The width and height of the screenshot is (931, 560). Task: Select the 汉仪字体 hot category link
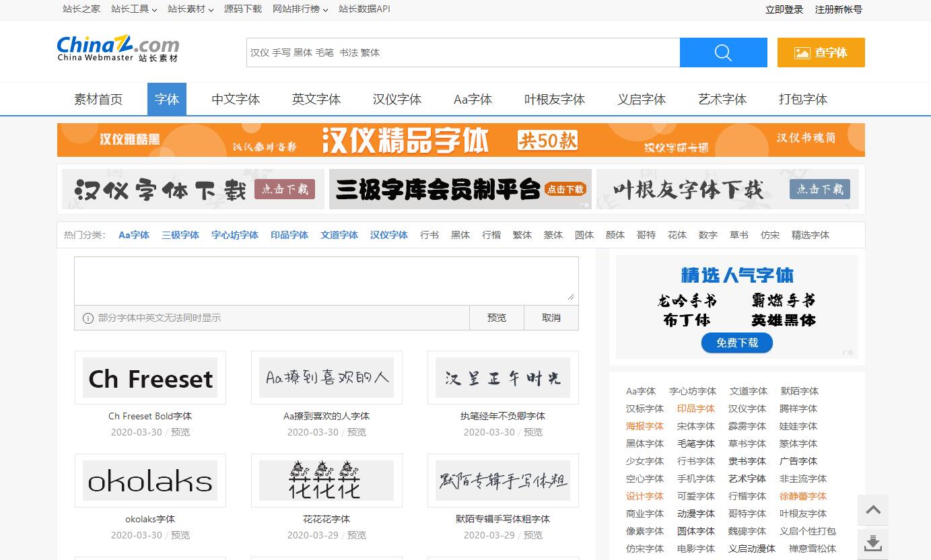tap(388, 235)
